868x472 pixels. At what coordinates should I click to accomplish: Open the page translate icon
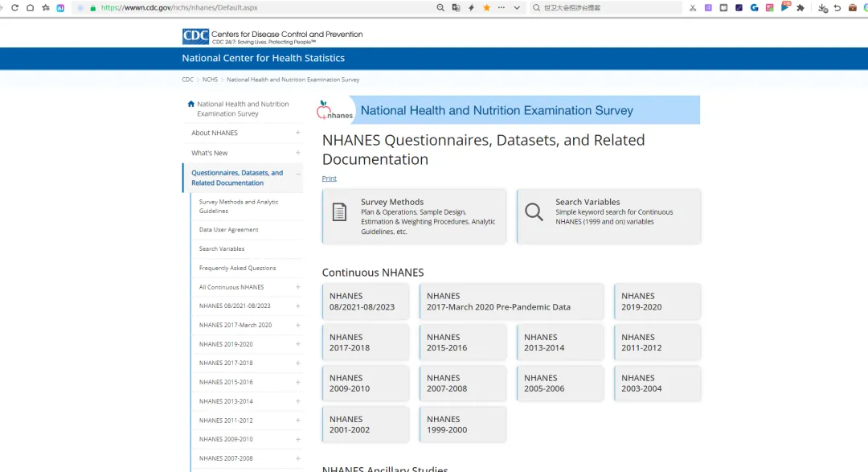(457, 8)
